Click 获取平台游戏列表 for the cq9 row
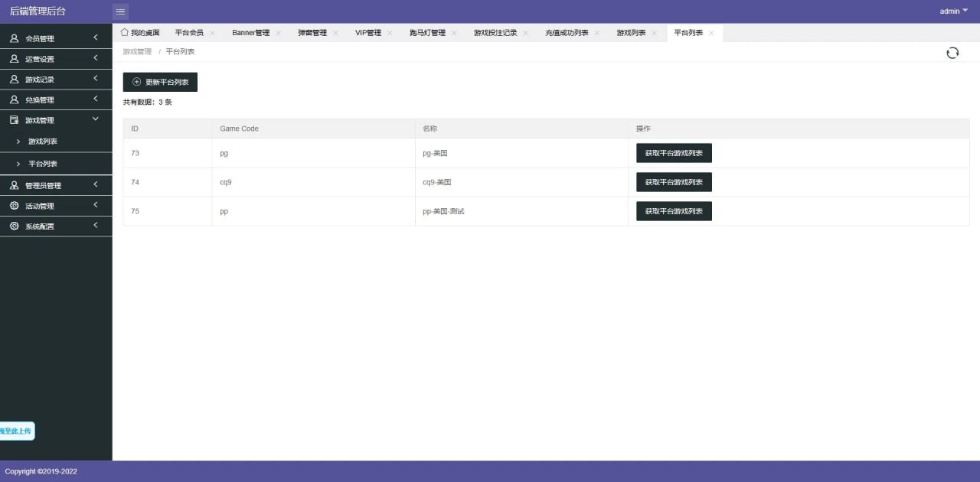Screen dimensions: 980x482 674,182
